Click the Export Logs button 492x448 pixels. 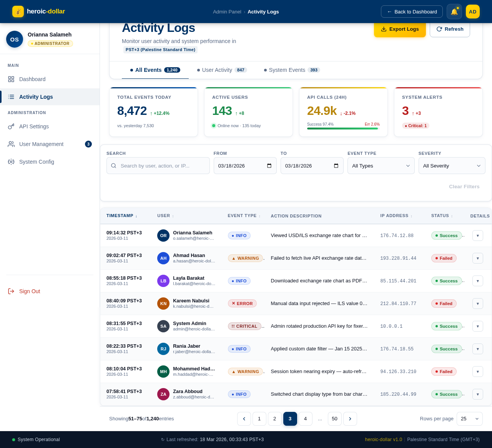point(400,29)
